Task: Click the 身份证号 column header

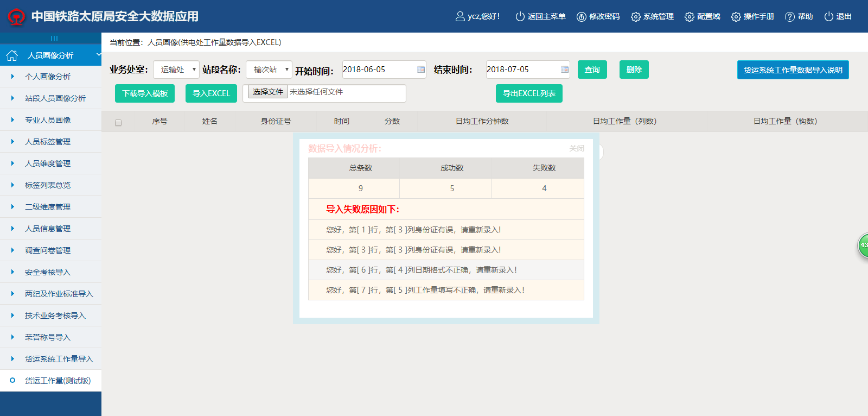Action: coord(276,121)
